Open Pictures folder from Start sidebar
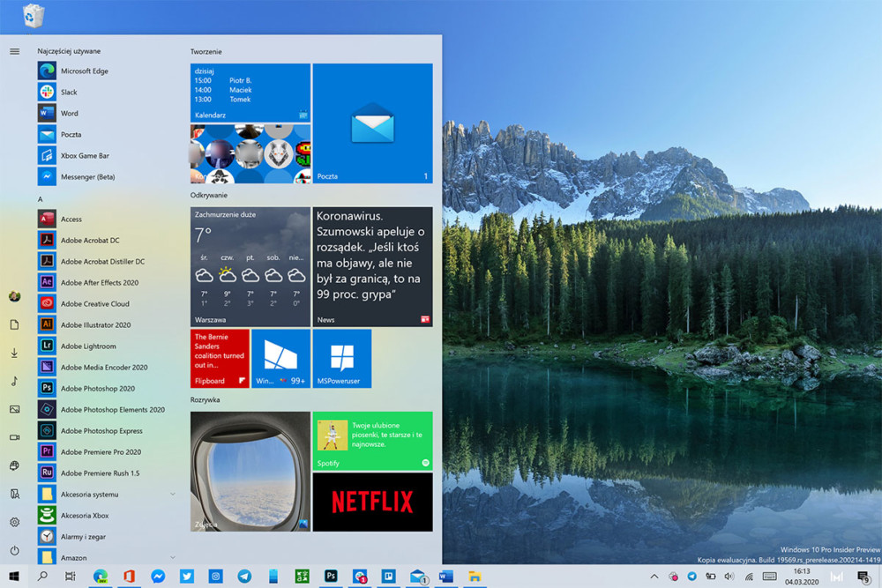The image size is (882, 588). (15, 409)
